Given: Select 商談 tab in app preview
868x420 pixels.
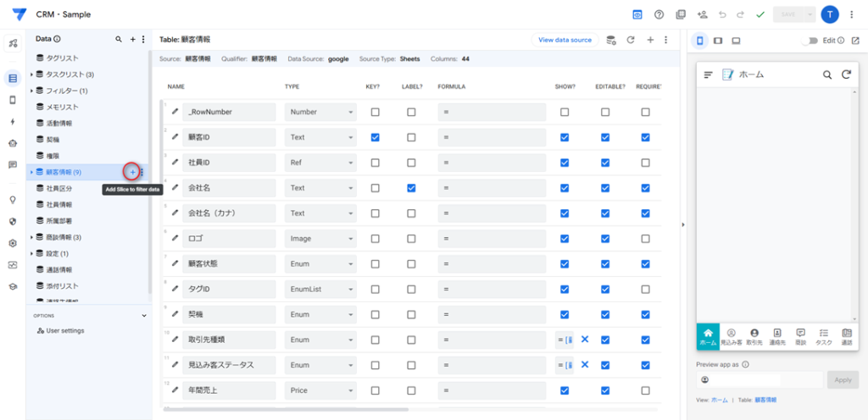Looking at the screenshot, I should [x=800, y=337].
